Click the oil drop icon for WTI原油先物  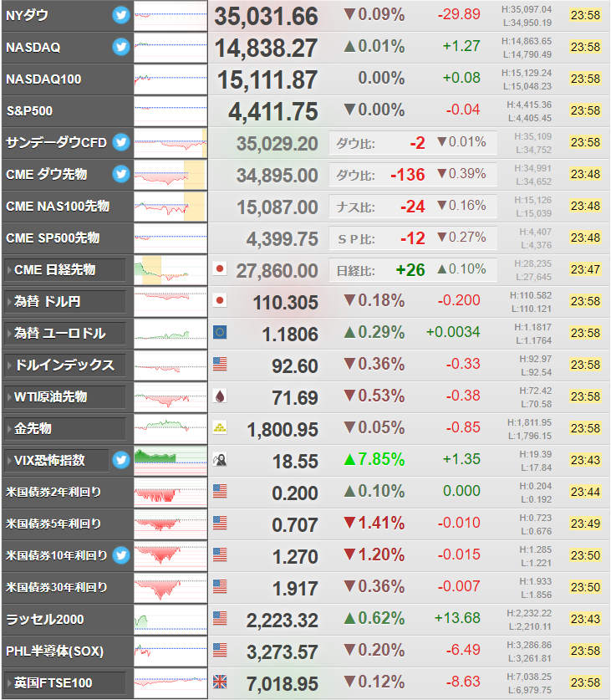[x=220, y=396]
